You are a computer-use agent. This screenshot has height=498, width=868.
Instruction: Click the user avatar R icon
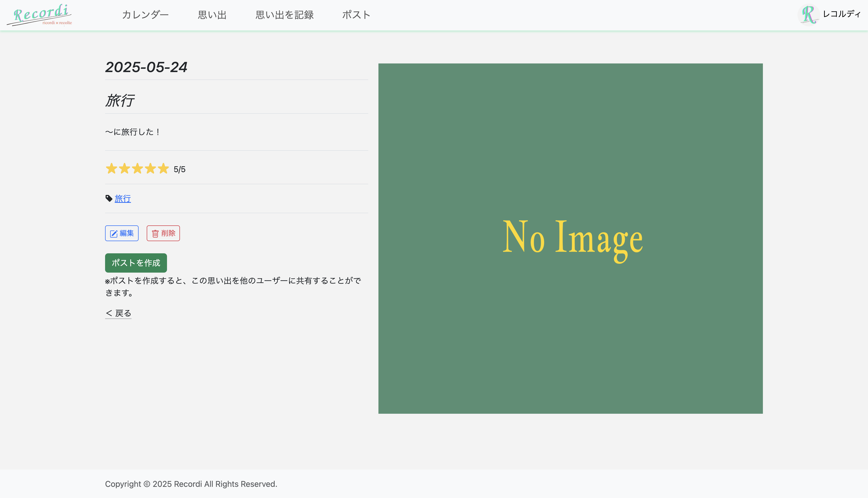coord(809,15)
